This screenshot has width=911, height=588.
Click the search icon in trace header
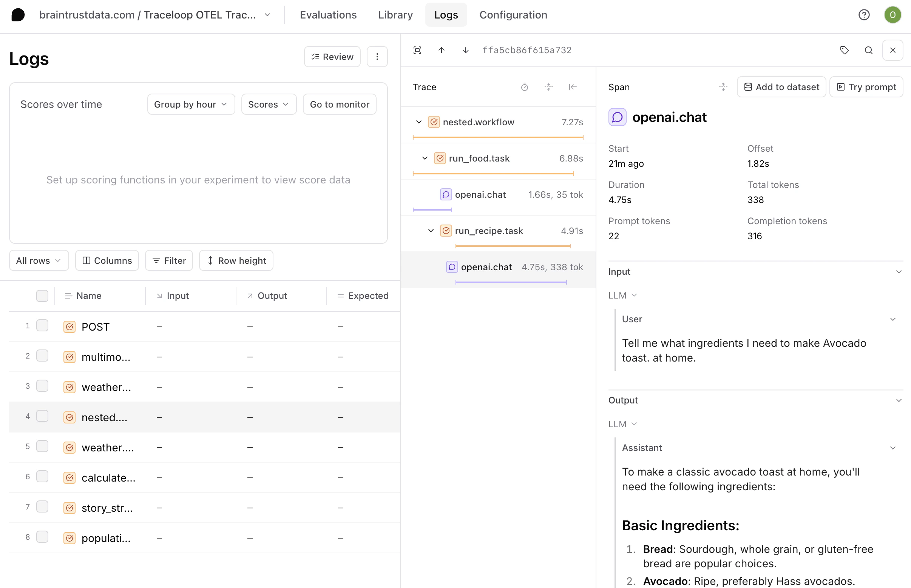pos(868,50)
